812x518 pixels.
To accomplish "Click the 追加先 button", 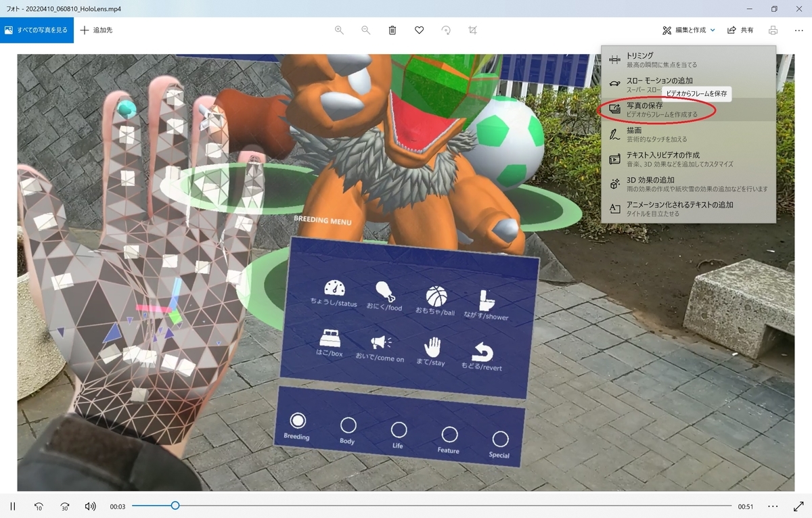I will (x=96, y=30).
